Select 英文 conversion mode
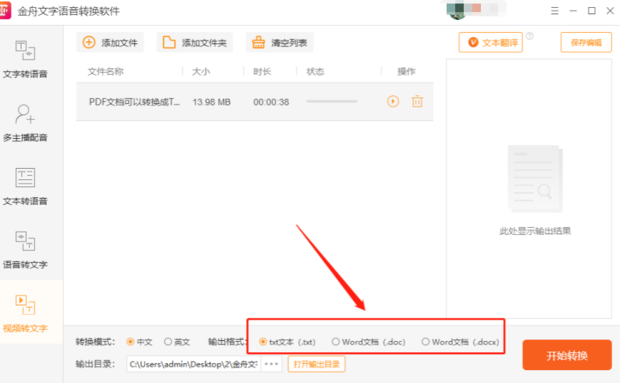 point(177,341)
